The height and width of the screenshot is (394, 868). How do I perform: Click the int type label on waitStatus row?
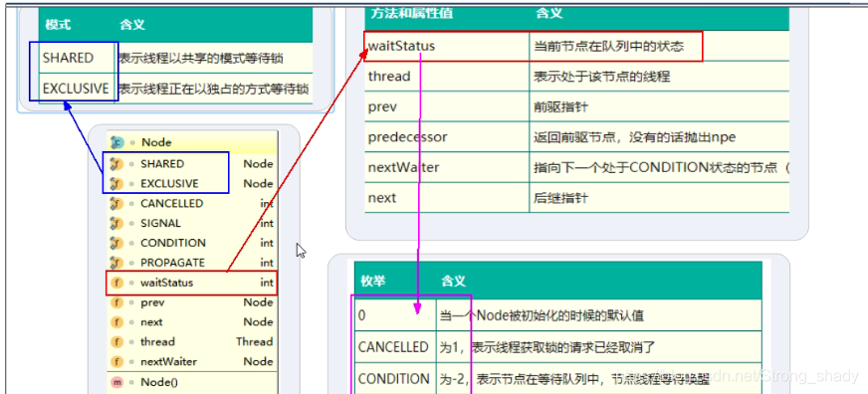[267, 283]
